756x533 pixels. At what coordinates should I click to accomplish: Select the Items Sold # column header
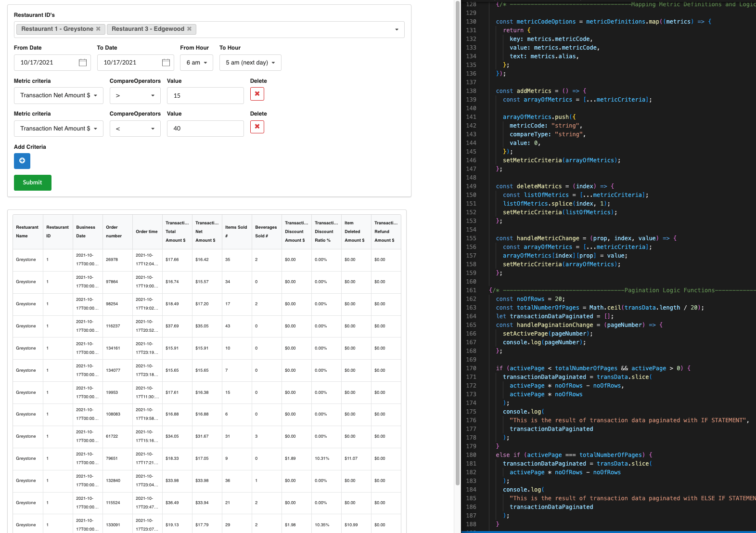point(236,232)
